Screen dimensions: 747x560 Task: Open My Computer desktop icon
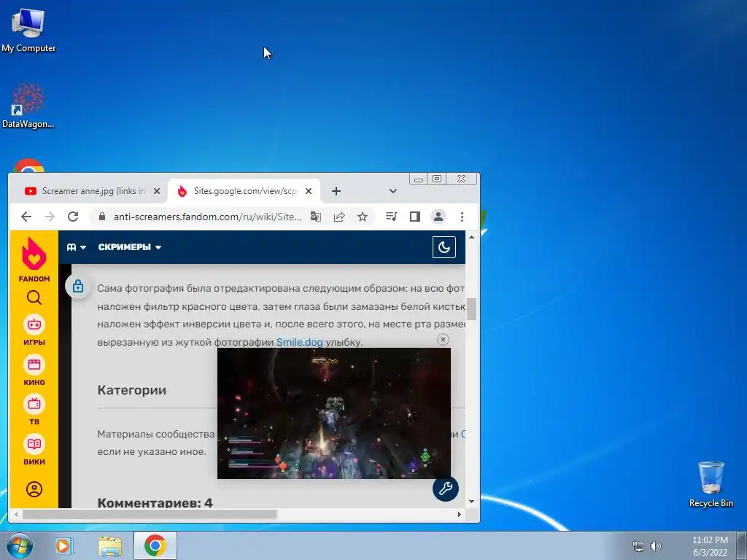coord(28,31)
